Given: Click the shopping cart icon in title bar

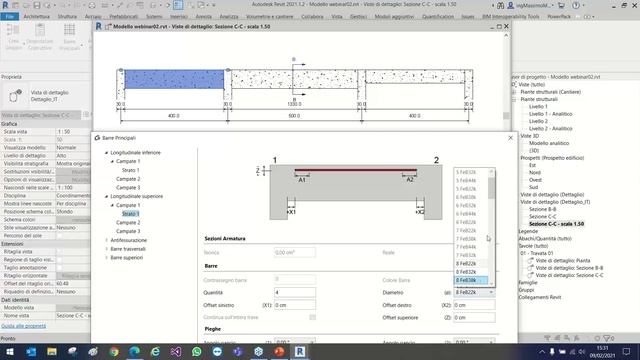Looking at the screenshot, I should pos(562,5).
